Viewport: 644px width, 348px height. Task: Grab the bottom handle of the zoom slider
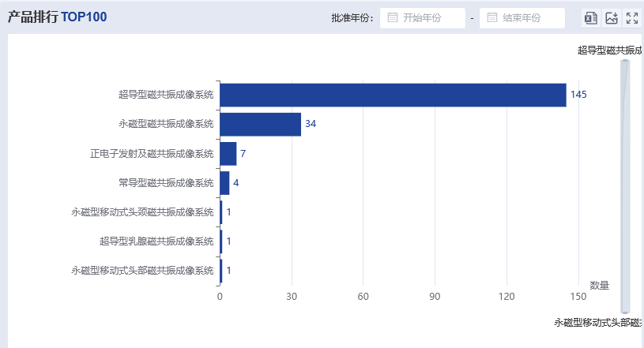625,312
